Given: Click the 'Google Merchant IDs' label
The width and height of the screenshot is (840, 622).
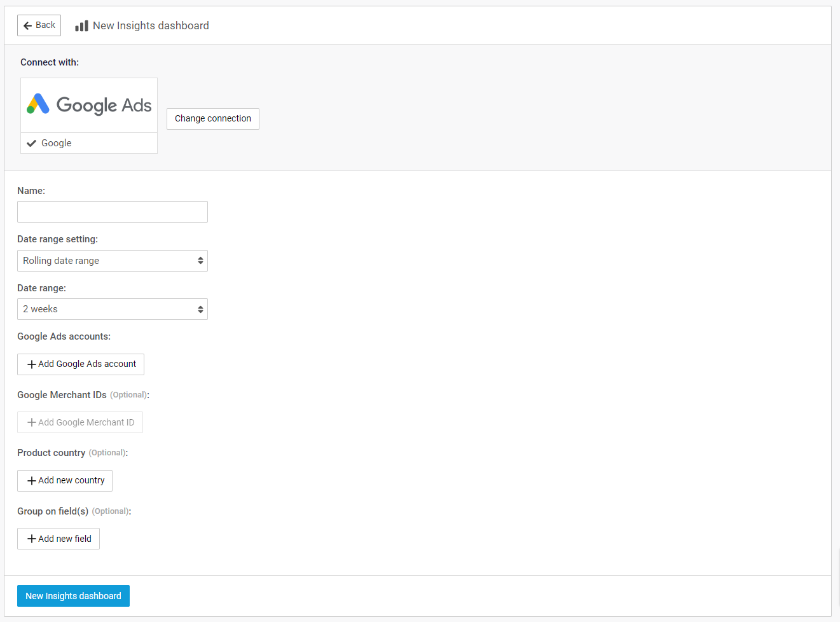Looking at the screenshot, I should tap(62, 395).
